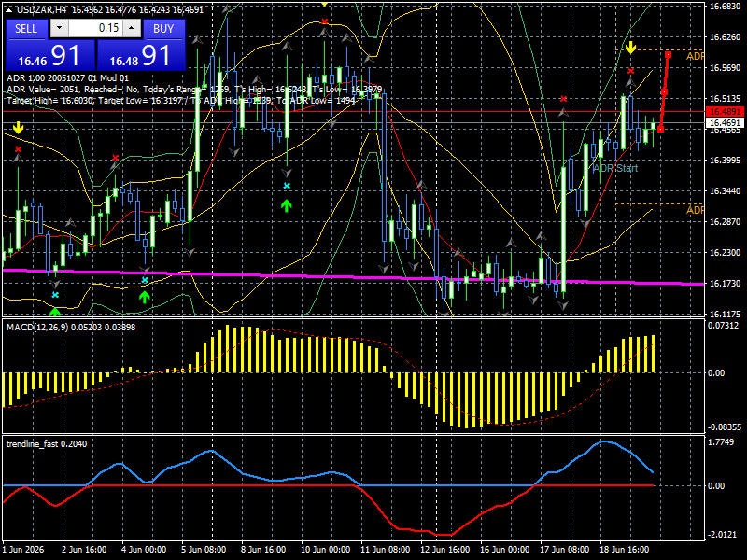Viewport: 747px width, 560px height.
Task: Click the red 16.4891 price tag
Action: 725,112
